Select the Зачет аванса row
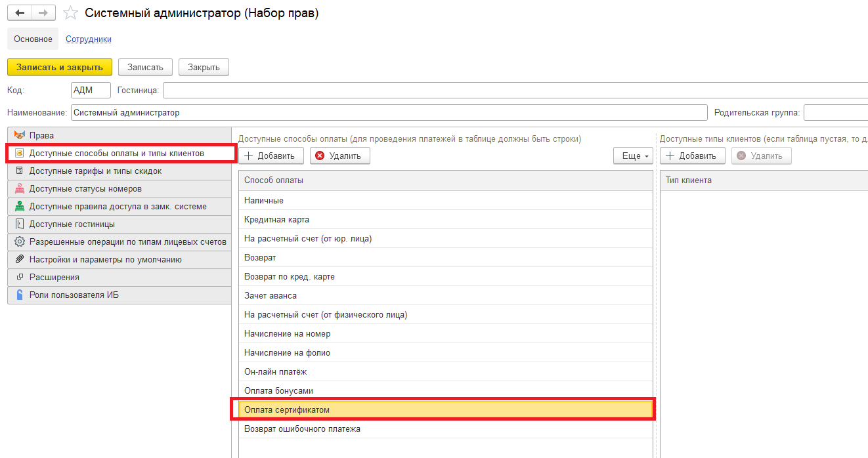 (x=446, y=295)
